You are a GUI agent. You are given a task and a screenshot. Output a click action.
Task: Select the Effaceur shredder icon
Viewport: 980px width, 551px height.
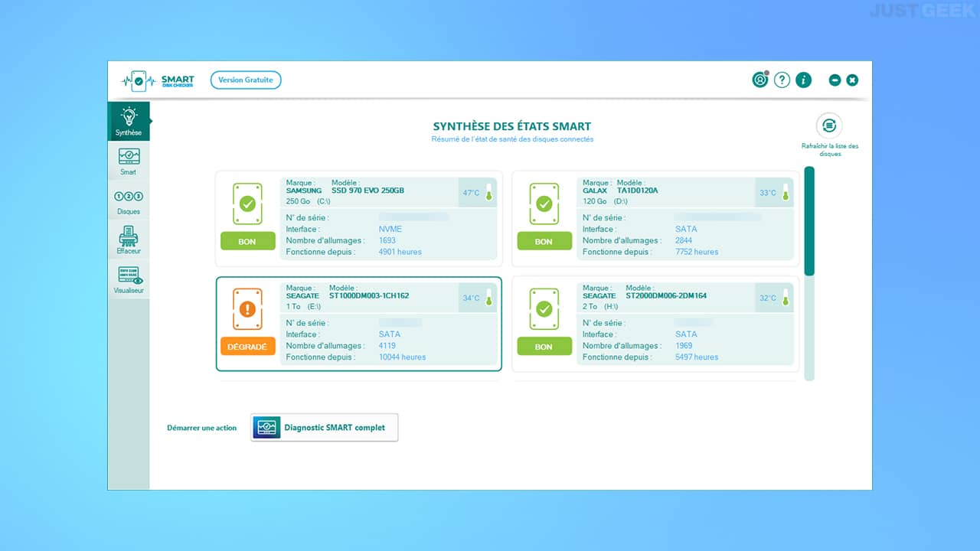pyautogui.click(x=129, y=241)
